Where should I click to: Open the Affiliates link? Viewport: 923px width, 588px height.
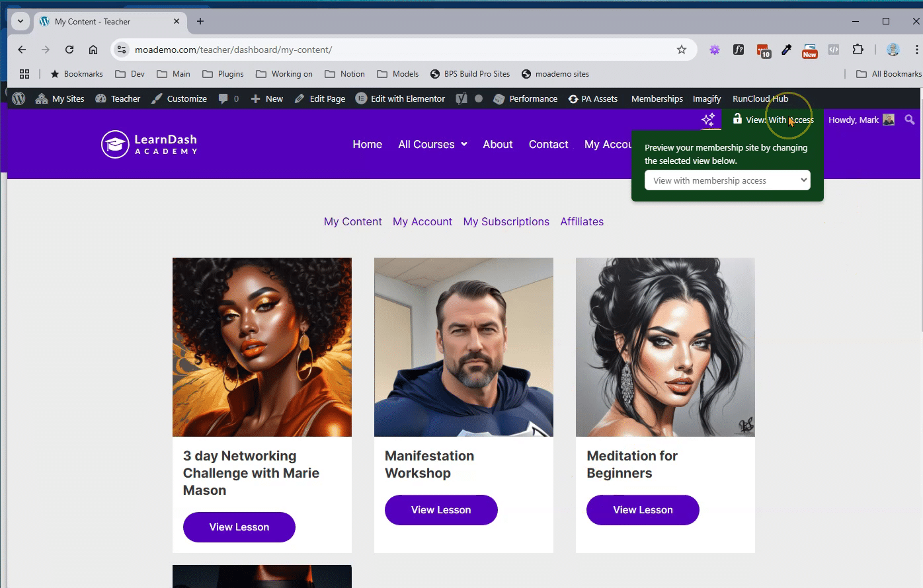[582, 221]
